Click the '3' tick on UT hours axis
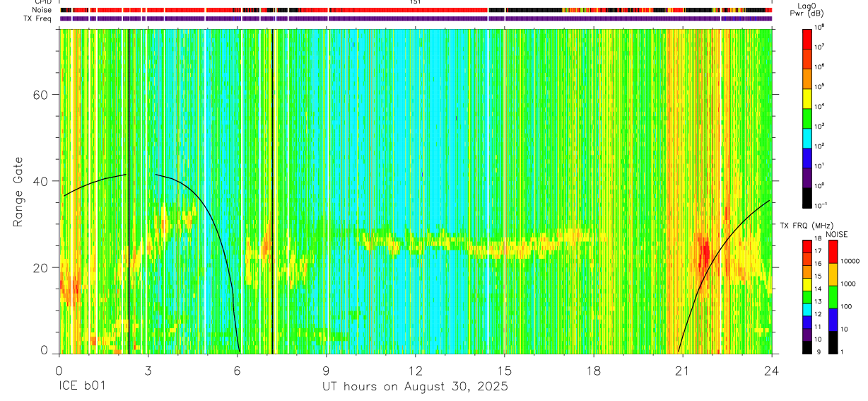Viewport: 868px width, 401px height. point(148,371)
